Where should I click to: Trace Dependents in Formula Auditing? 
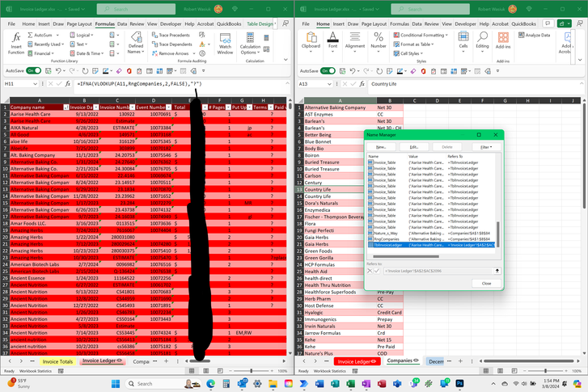coord(172,44)
